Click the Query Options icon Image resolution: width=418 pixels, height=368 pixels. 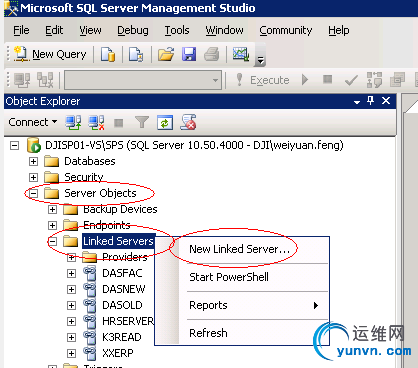pos(397,80)
